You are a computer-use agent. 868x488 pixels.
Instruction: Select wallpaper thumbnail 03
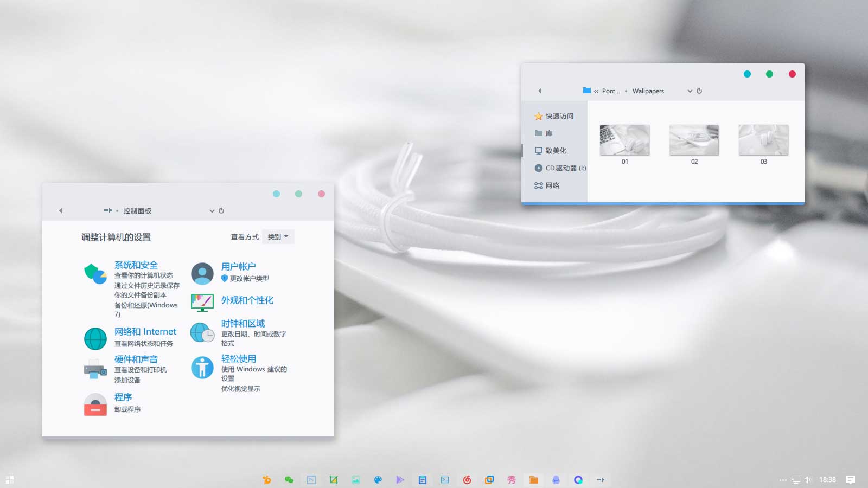[763, 140]
